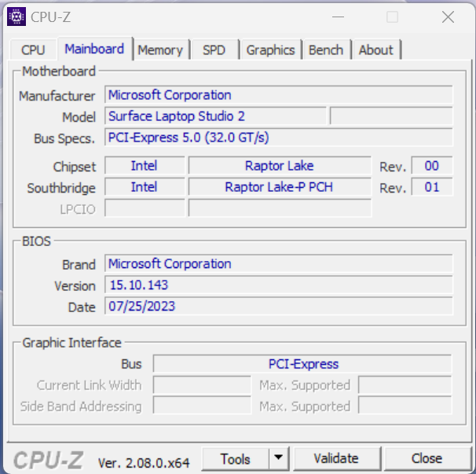476x474 pixels.
Task: Click the empty LPCIO vendor field
Action: point(145,208)
